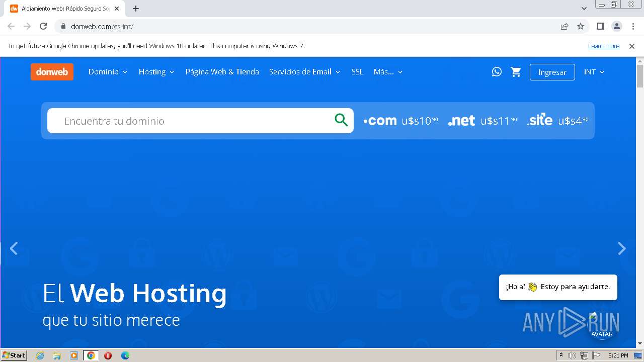
Task: Share this page icon in address bar
Action: [565, 26]
